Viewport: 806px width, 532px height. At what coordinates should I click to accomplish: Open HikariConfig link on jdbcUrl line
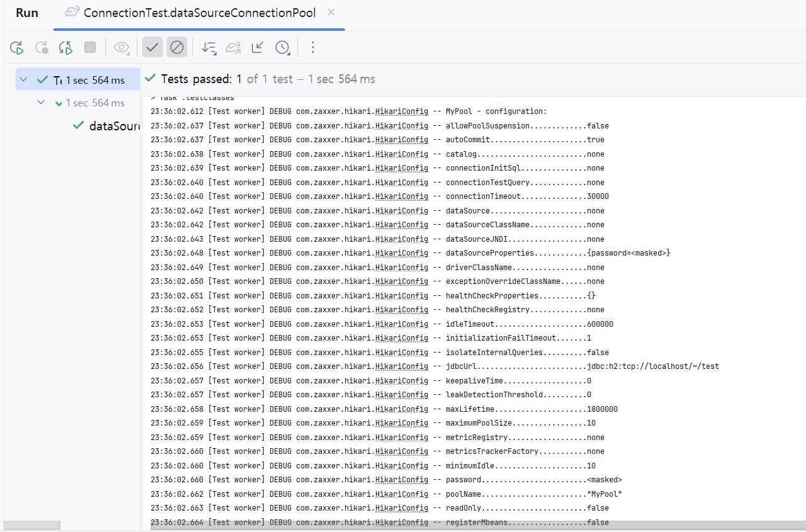coord(401,366)
